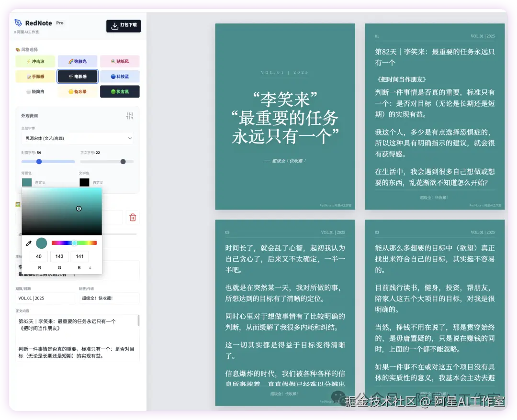The image size is (517, 420).
Task: Click the 打包下载 download button
Action: coord(124,26)
